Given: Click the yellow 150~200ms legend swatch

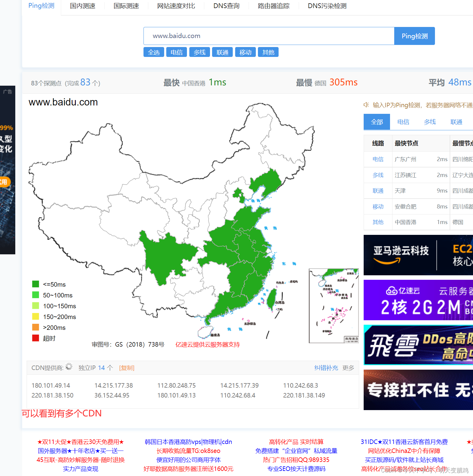Looking at the screenshot, I should tap(36, 316).
